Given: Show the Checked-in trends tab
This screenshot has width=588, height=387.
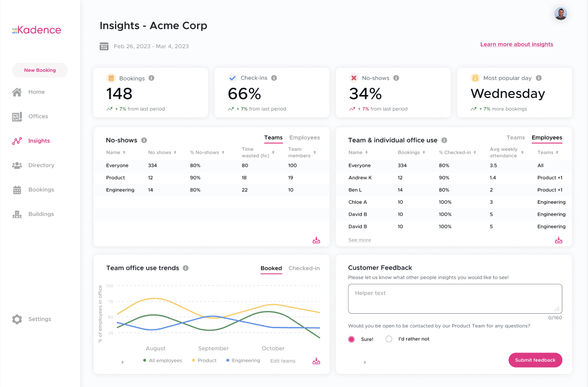Looking at the screenshot, I should pyautogui.click(x=304, y=268).
